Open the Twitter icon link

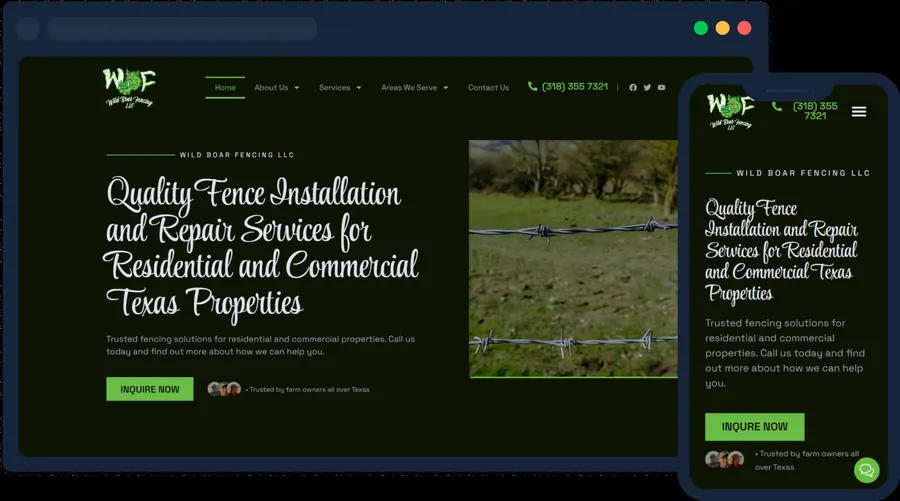(x=647, y=87)
